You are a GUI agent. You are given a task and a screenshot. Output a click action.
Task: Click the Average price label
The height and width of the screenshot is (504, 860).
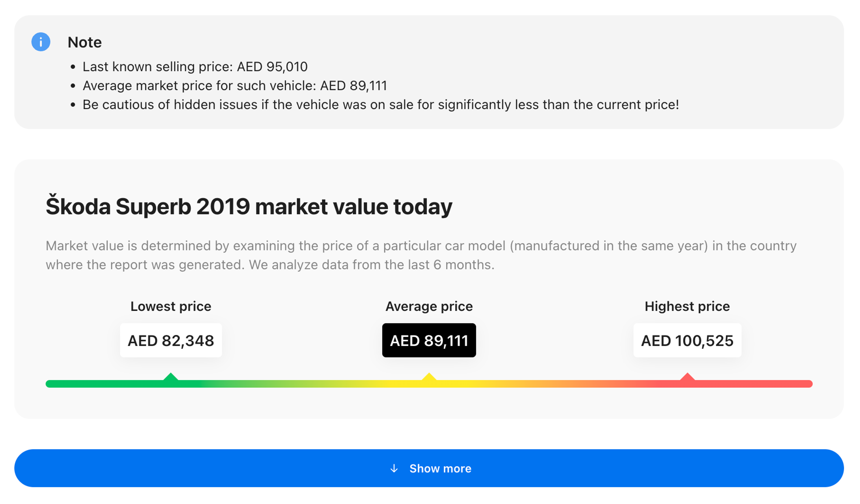[x=429, y=306]
